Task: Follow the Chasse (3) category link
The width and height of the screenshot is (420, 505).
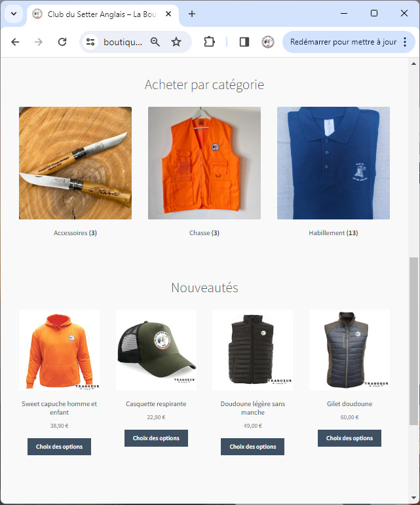Action: pyautogui.click(x=204, y=233)
